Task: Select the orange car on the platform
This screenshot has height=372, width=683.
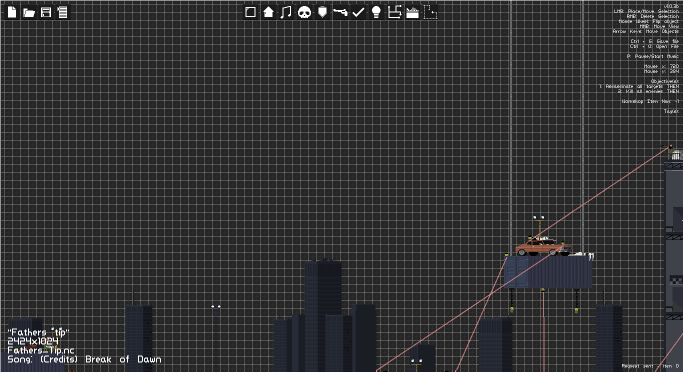Action: pyautogui.click(x=543, y=247)
